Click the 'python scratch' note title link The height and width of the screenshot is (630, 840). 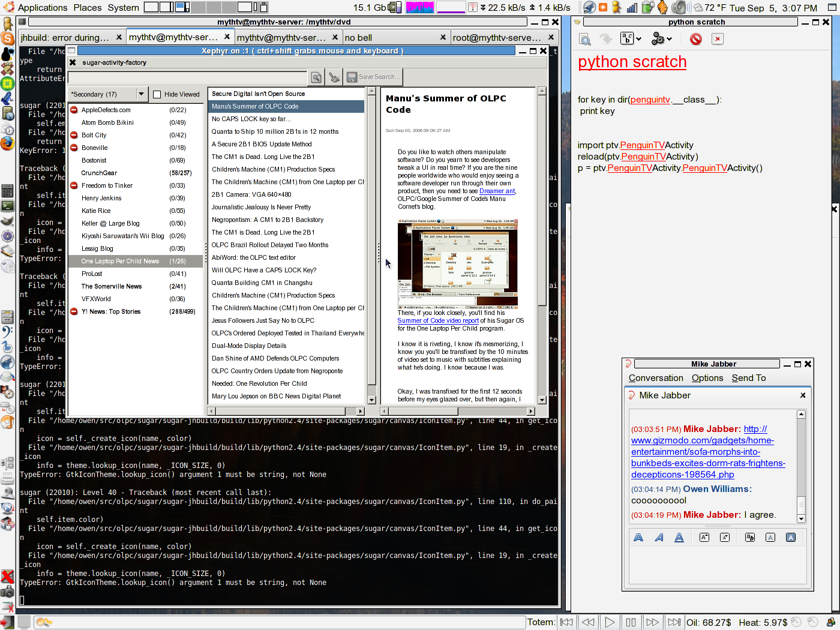(632, 62)
